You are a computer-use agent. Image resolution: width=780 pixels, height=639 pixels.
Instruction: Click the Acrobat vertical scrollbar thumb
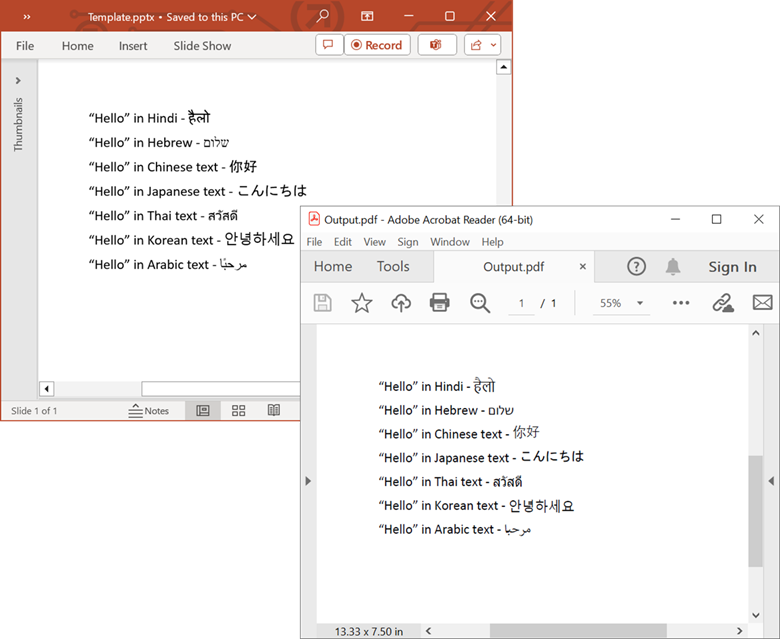point(755,511)
